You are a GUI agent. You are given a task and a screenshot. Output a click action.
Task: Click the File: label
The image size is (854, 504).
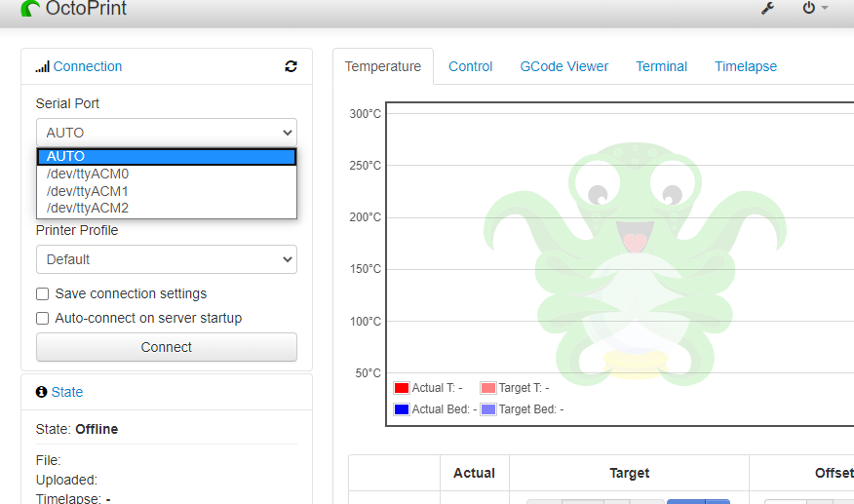tap(49, 460)
